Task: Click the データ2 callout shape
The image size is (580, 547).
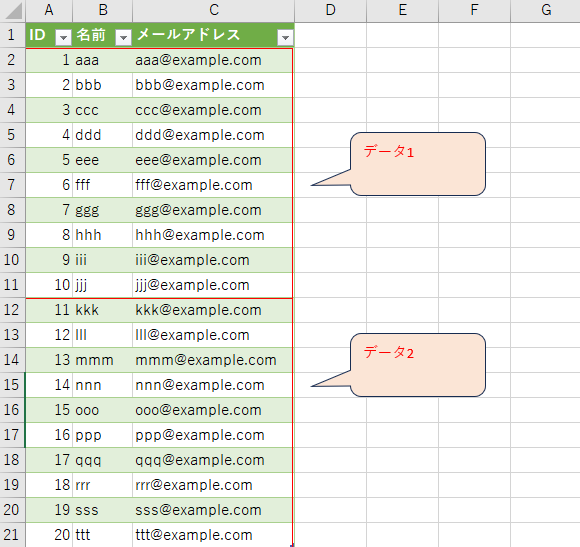Action: tap(417, 365)
